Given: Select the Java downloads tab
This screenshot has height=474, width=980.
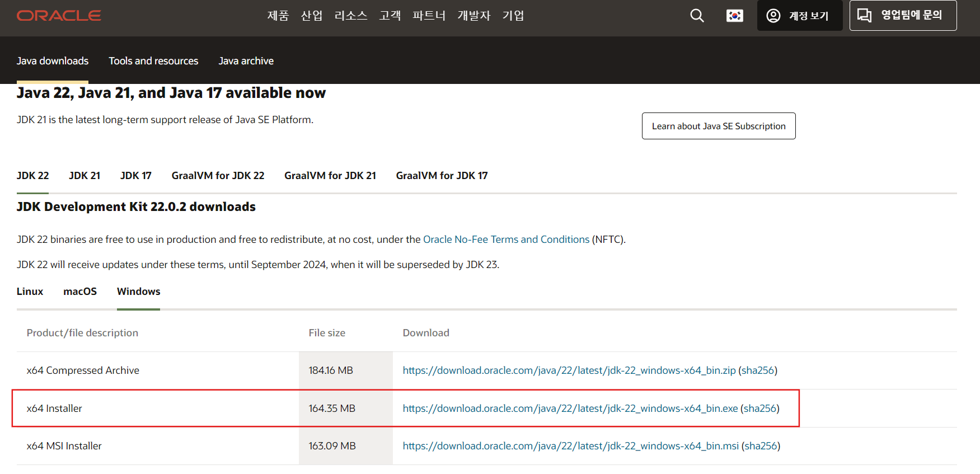Looking at the screenshot, I should coord(53,61).
